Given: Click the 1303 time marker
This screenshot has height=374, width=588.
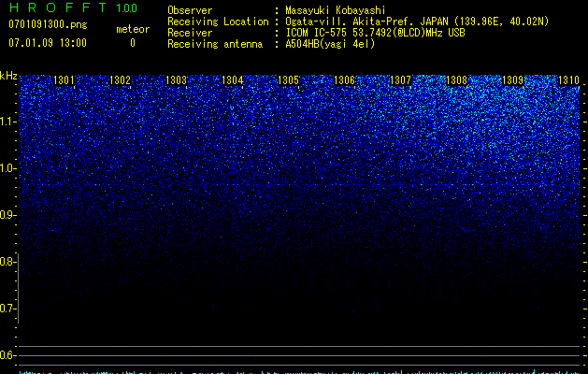Looking at the screenshot, I should point(177,80).
